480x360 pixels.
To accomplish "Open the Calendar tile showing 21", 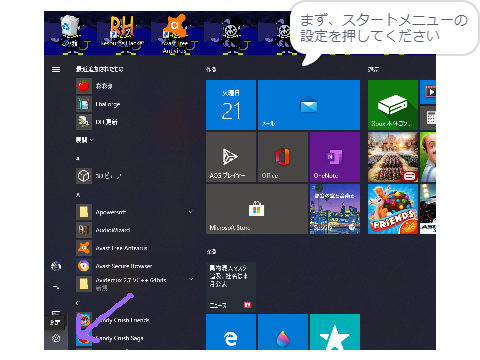I will point(231,105).
